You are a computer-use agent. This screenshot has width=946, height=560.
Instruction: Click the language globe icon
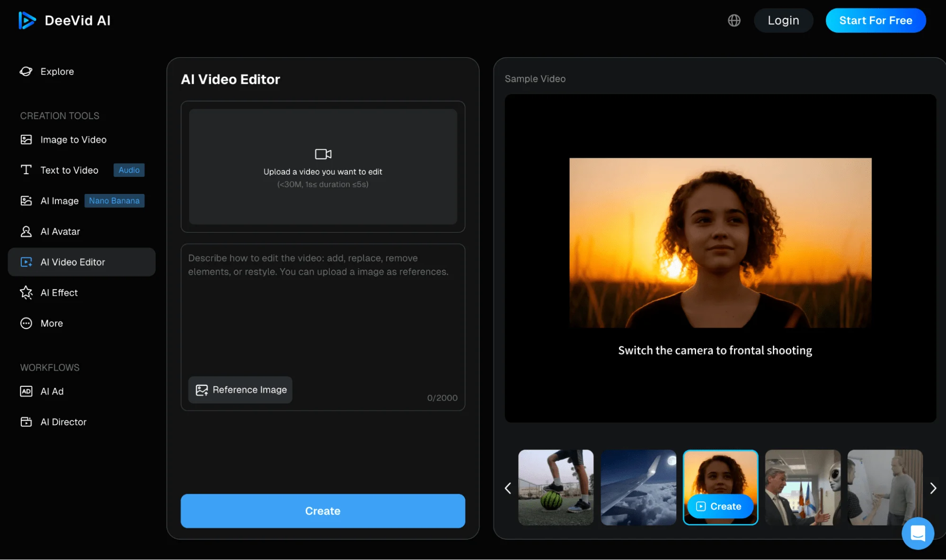[x=734, y=20]
